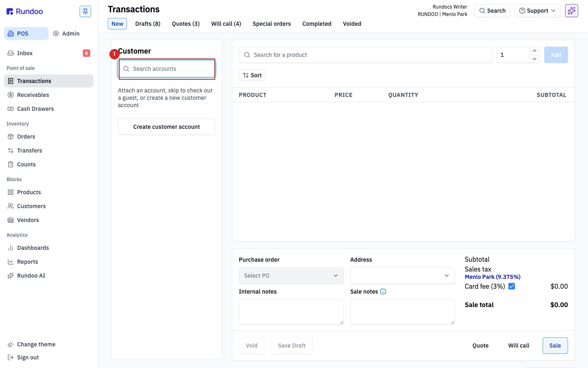588x368 pixels.
Task: Switch to the Will call (4) tab
Action: coord(226,24)
